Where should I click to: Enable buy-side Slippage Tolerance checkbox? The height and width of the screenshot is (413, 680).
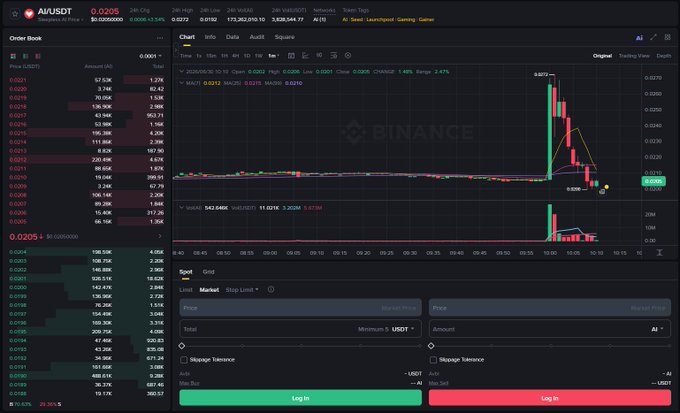tap(184, 360)
